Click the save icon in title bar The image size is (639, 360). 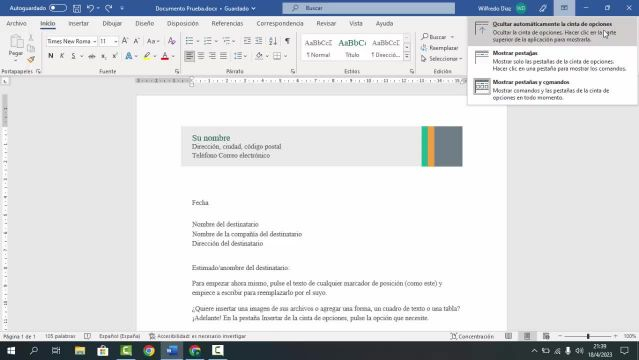tap(77, 8)
